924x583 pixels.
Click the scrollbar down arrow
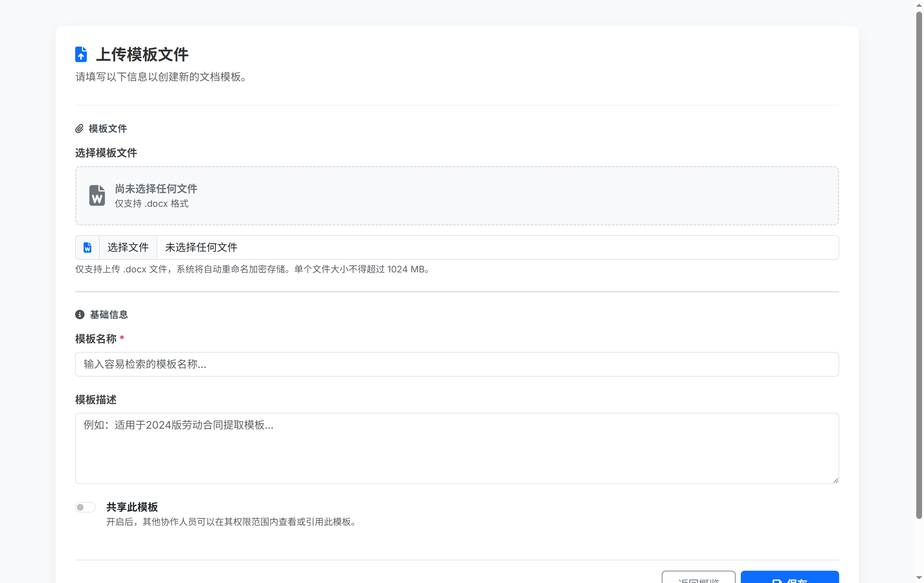919,577
